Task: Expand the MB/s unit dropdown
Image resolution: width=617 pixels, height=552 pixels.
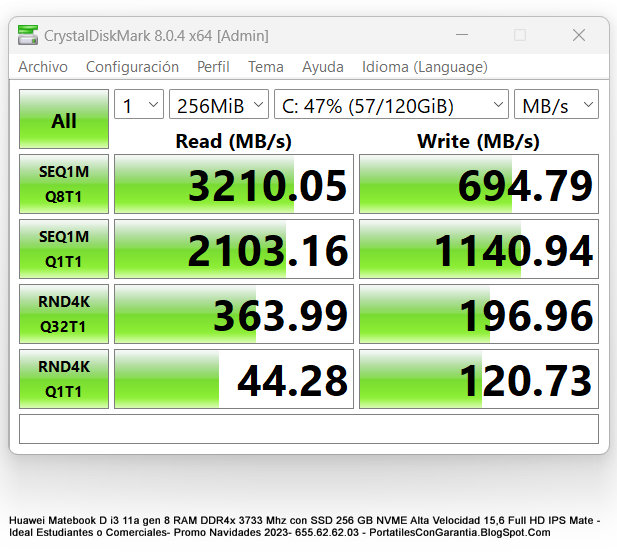Action: coord(556,104)
